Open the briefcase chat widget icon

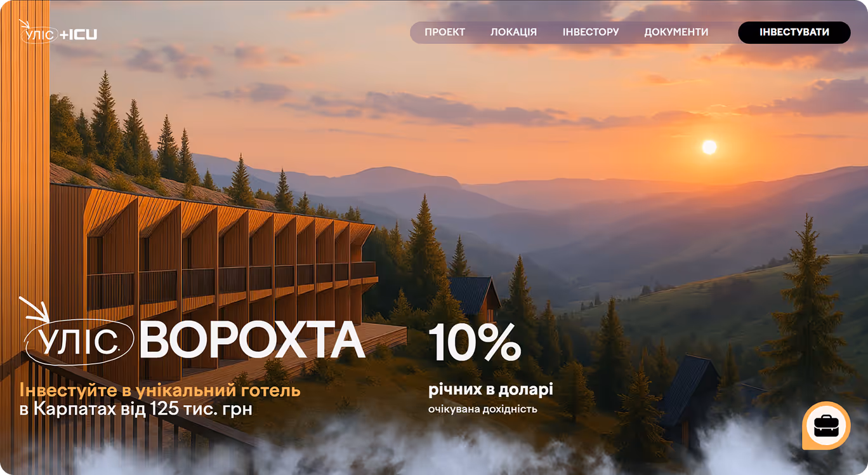point(825,425)
